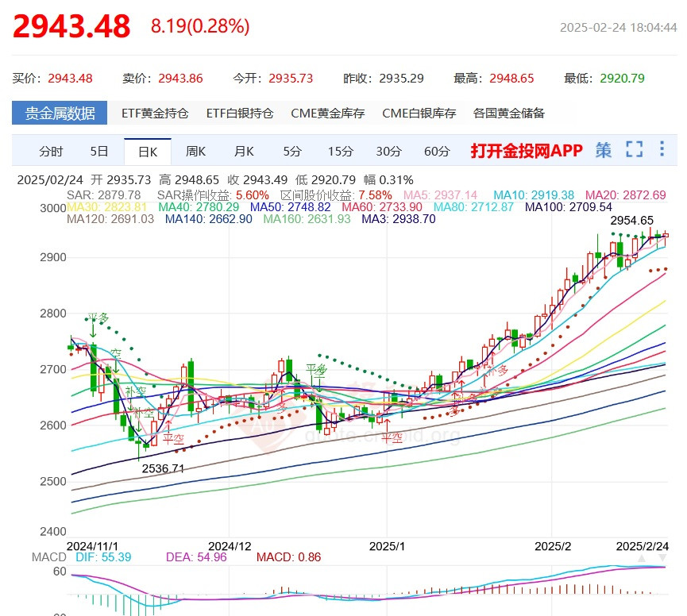687x616 pixels.
Task: Open CME白银库存 data
Action: pos(419,113)
